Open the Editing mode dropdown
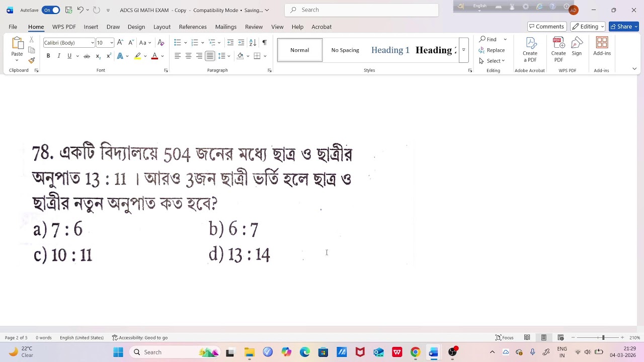Viewport: 644px width, 362px height. [x=588, y=27]
